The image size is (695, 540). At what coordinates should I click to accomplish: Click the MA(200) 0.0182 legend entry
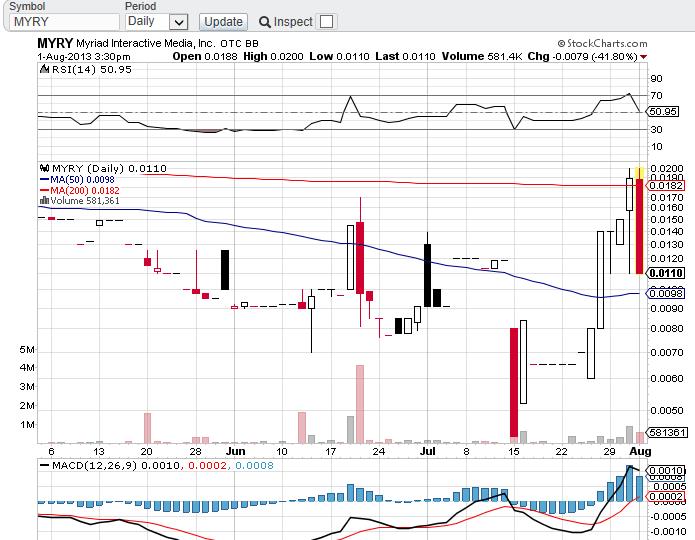(x=80, y=190)
